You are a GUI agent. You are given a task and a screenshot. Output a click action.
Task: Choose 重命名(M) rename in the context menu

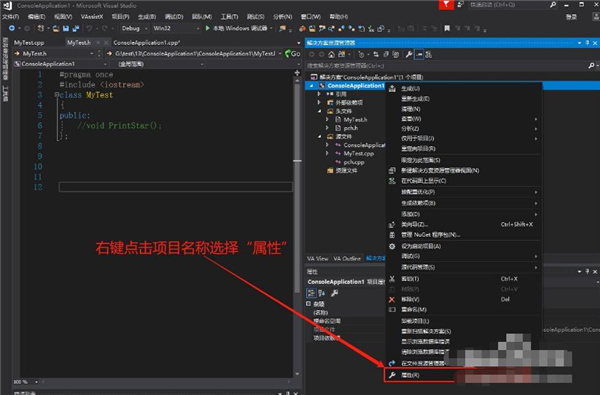point(463,309)
